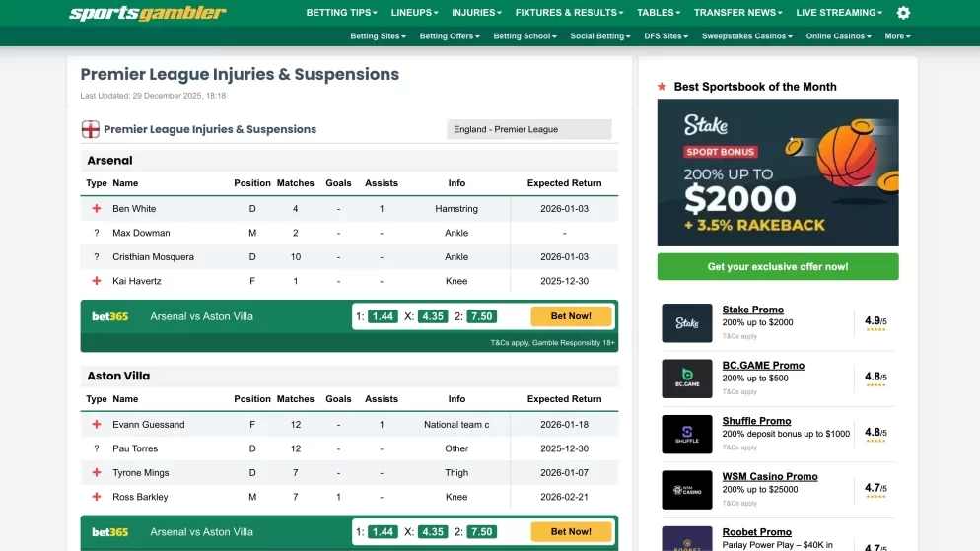Open the Shuffle Promo link

[756, 421]
